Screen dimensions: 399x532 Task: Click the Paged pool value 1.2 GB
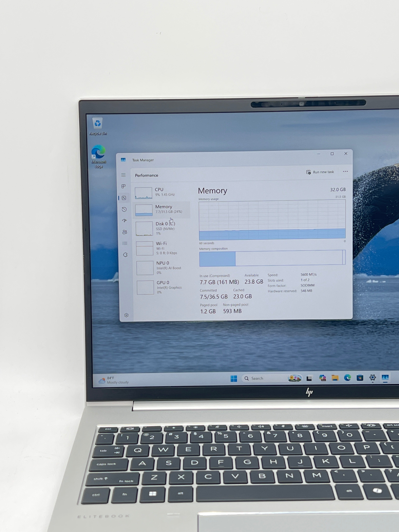click(x=208, y=312)
